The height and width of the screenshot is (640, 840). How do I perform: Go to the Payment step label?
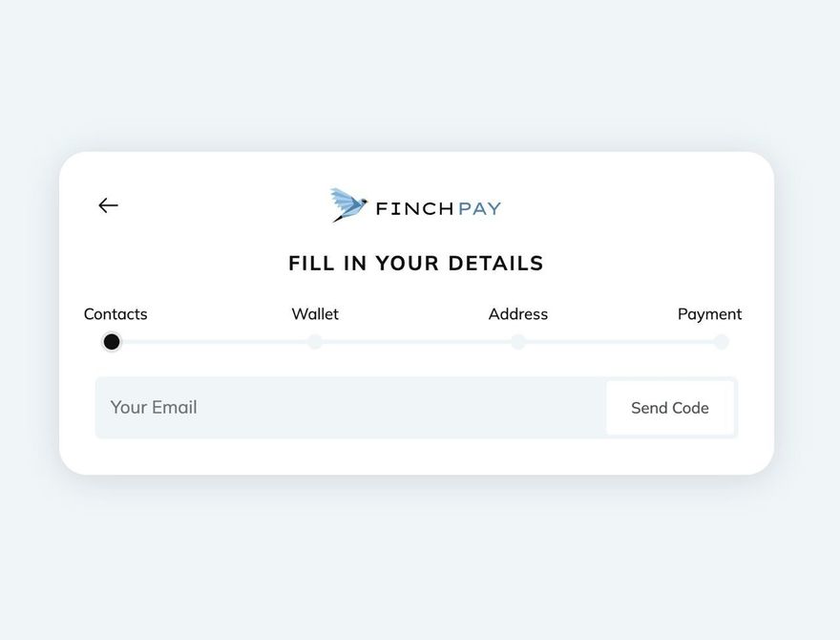click(709, 314)
